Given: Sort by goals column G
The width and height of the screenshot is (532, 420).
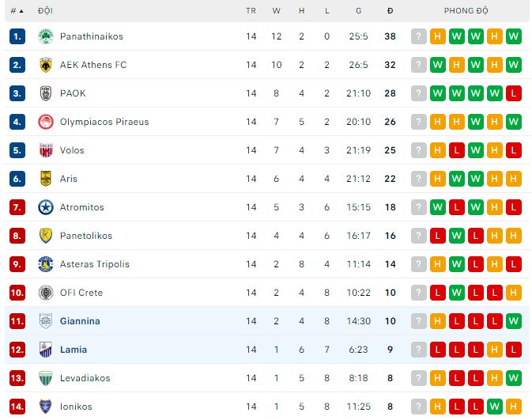Looking at the screenshot, I should 358,11.
